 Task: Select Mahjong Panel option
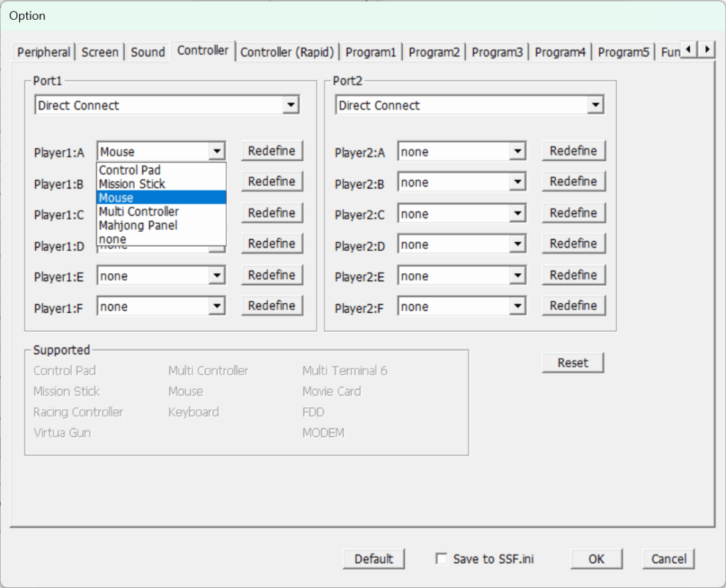tap(138, 226)
